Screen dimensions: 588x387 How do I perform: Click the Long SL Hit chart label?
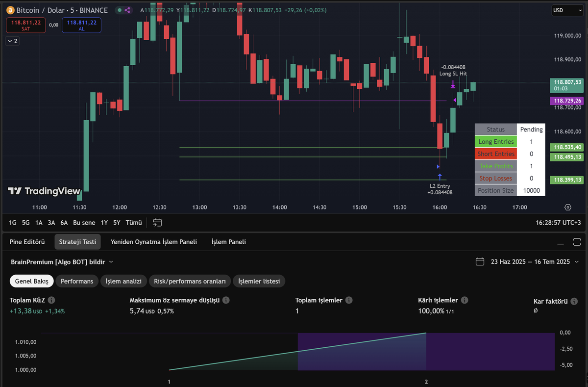(x=453, y=74)
